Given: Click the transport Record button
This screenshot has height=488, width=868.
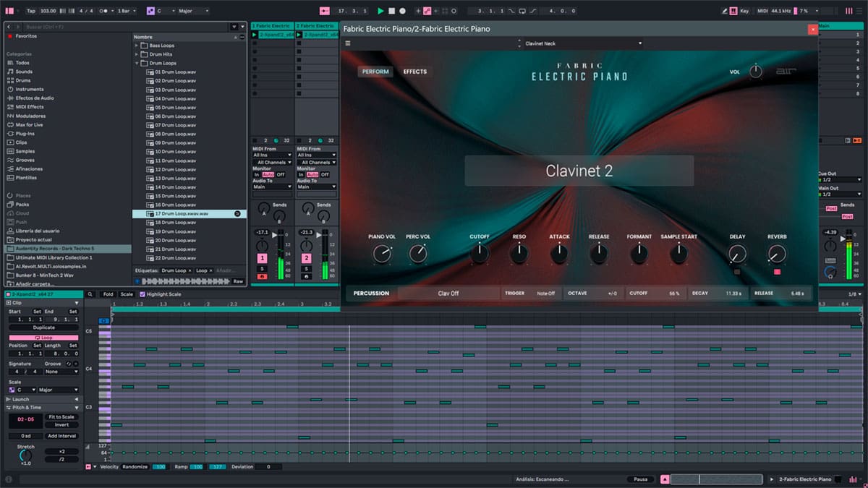Looking at the screenshot, I should 402,11.
